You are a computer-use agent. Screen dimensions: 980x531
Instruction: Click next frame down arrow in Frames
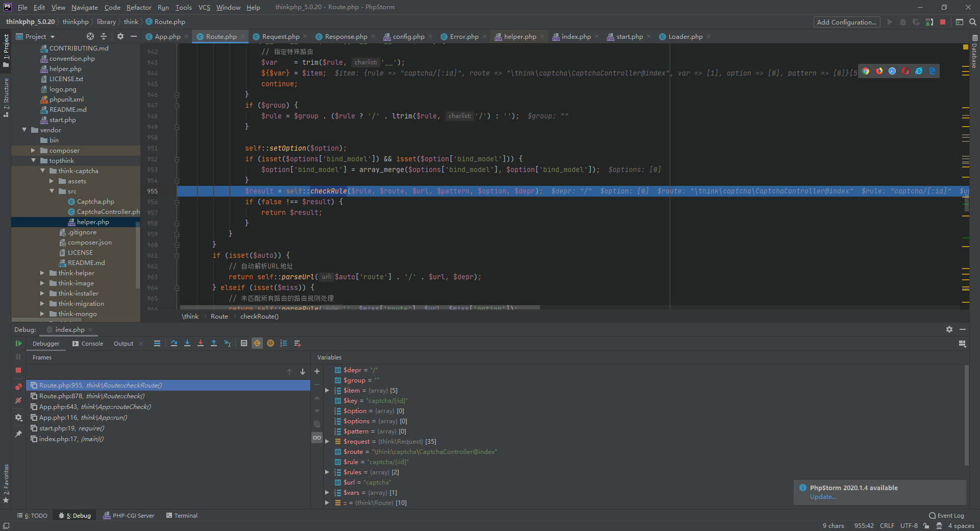pos(303,372)
